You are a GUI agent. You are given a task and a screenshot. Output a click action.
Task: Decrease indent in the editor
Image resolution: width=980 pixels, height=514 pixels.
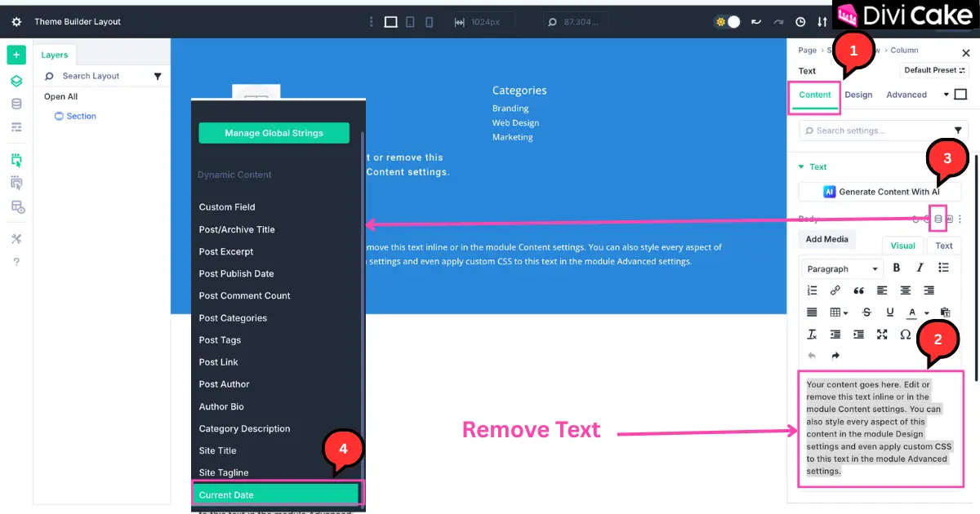[835, 335]
